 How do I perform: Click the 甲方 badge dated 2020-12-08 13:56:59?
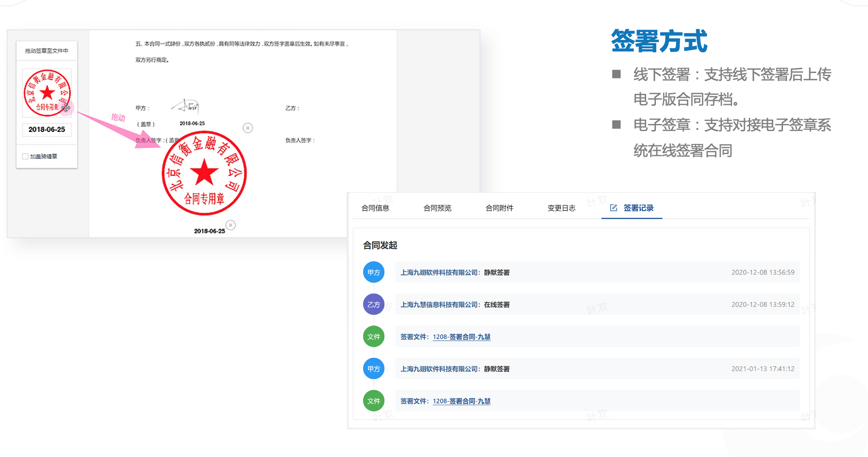tap(374, 272)
